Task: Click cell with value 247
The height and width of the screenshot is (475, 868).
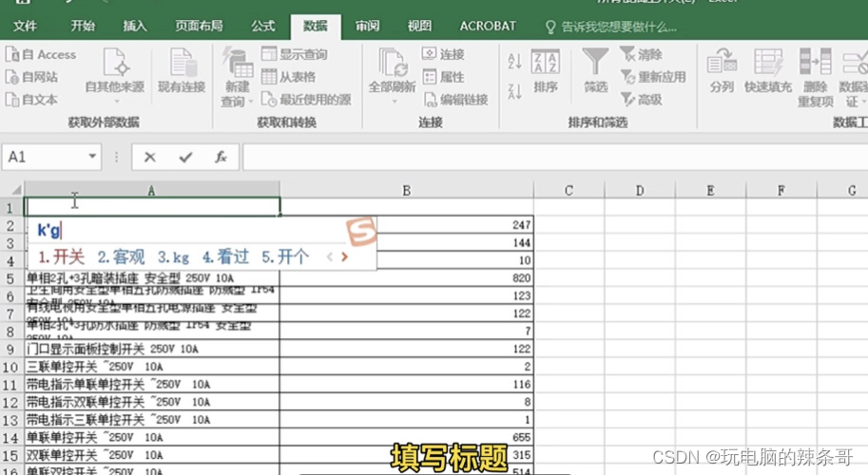Action: tap(453, 225)
